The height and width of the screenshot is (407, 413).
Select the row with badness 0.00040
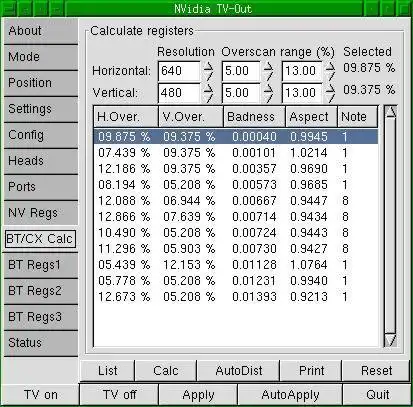pyautogui.click(x=236, y=137)
